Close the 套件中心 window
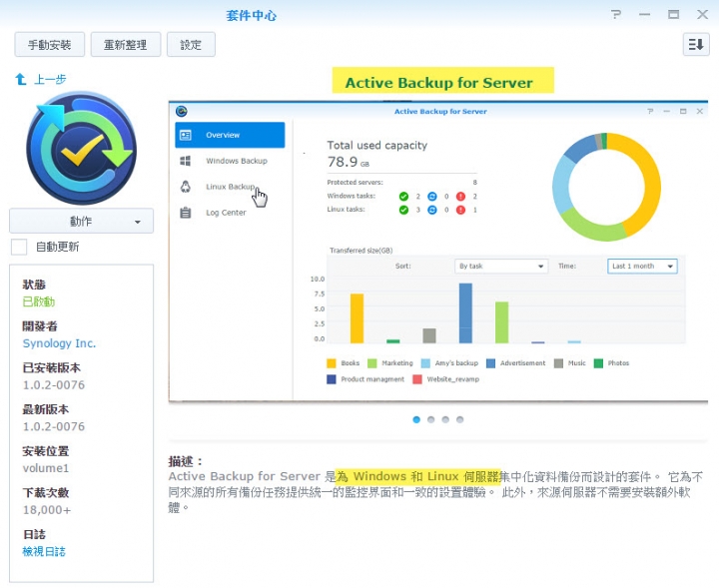This screenshot has height=588, width=719. [x=702, y=15]
